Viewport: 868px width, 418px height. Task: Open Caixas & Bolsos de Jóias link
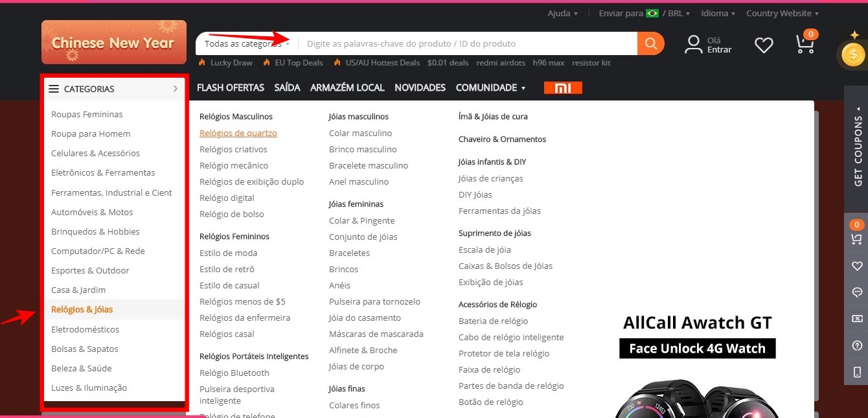click(506, 266)
